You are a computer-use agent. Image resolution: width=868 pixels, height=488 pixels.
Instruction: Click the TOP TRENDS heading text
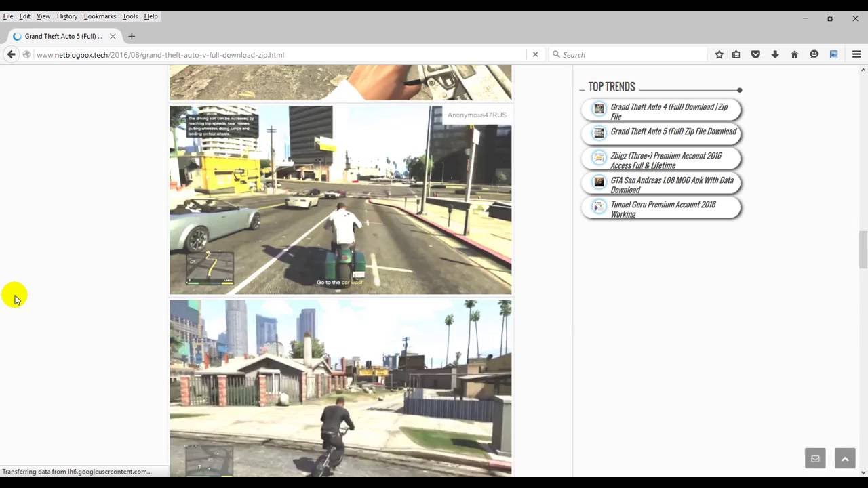click(x=612, y=87)
